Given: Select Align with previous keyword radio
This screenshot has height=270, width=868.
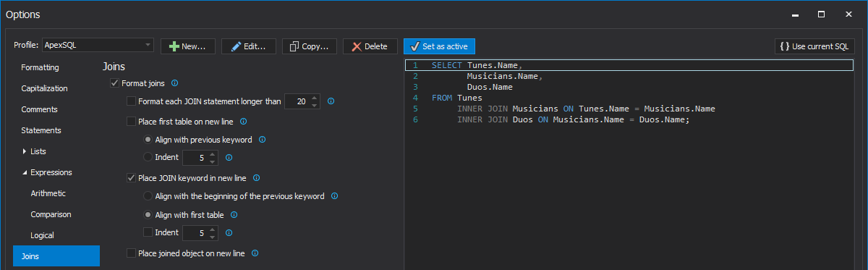Looking at the screenshot, I should pyautogui.click(x=148, y=140).
